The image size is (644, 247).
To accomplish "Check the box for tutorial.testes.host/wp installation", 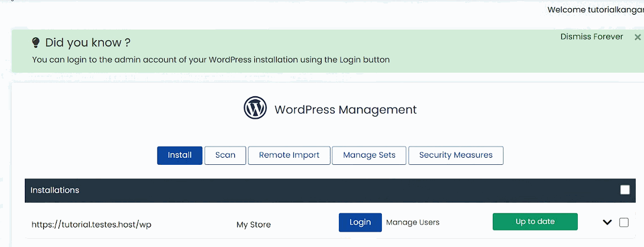I will click(x=624, y=223).
